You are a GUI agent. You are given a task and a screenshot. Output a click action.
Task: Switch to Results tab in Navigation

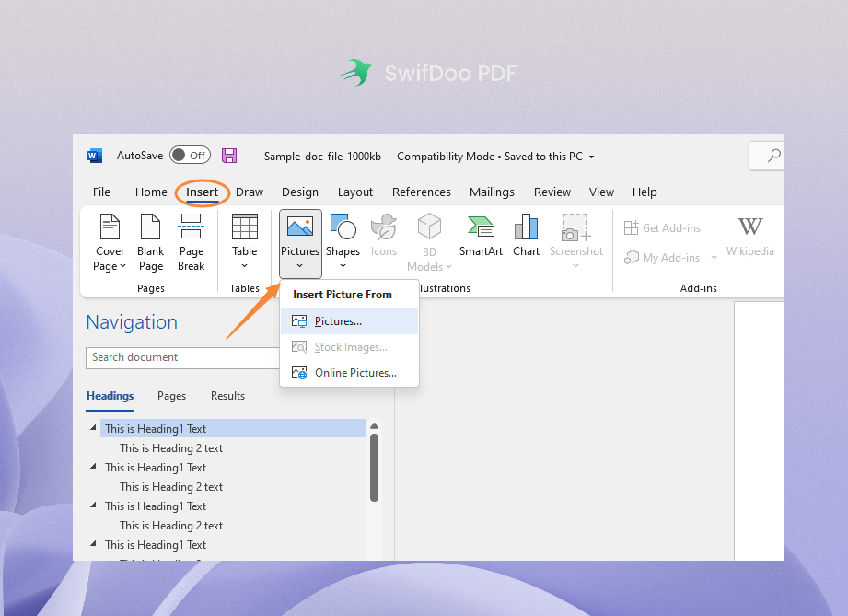[227, 396]
